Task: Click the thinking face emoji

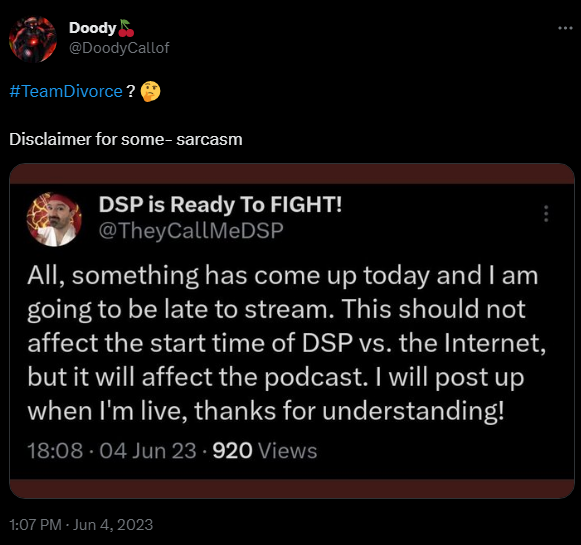Action: click(x=150, y=92)
